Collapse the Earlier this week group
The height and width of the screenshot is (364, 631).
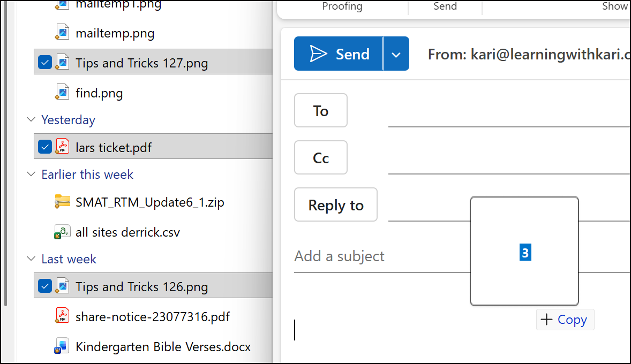click(x=30, y=175)
